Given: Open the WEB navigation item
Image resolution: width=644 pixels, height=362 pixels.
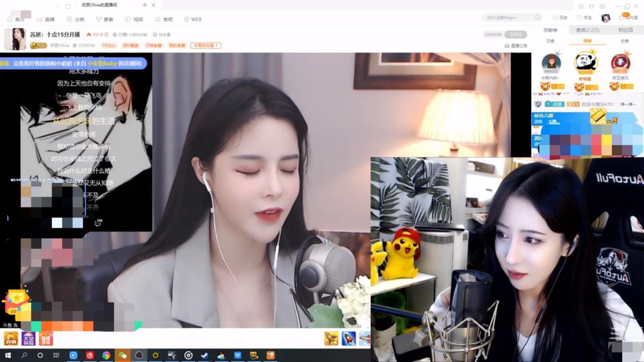Looking at the screenshot, I should pos(193,19).
